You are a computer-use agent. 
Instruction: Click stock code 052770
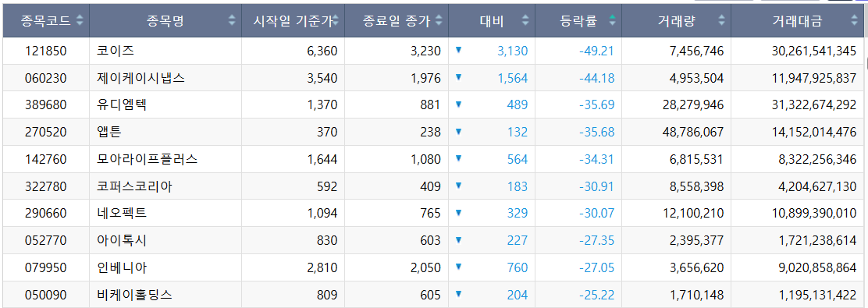pyautogui.click(x=46, y=240)
